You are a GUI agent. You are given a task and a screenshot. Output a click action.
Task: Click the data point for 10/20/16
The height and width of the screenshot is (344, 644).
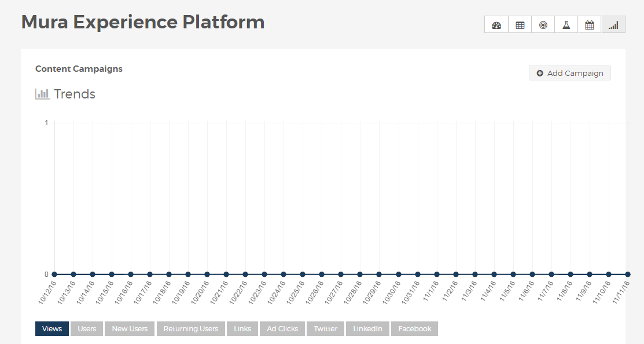[207, 274]
